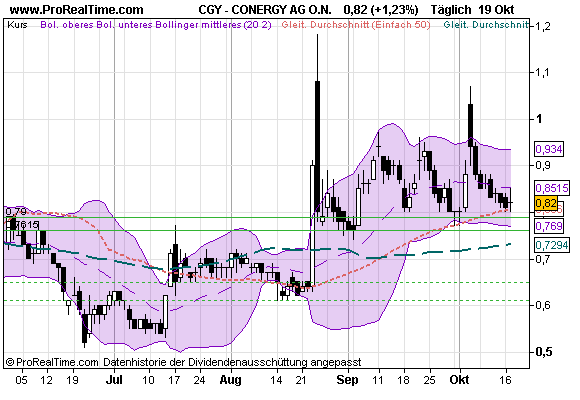Click the 25 date label on time axis

[429, 380]
